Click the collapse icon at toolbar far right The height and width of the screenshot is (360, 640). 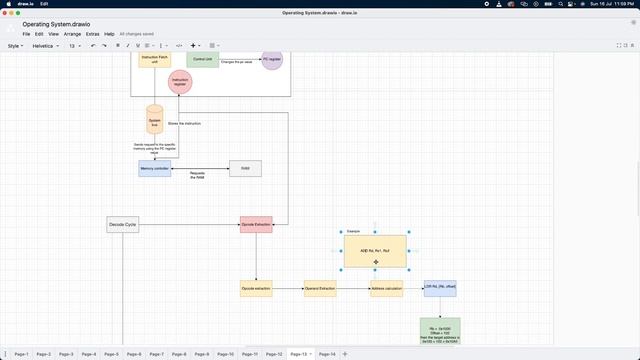(x=633, y=45)
